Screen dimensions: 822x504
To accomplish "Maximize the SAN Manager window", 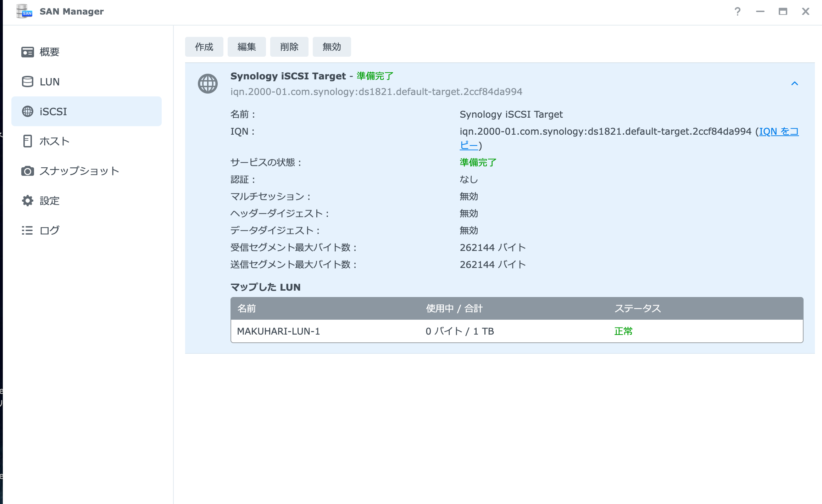I will pyautogui.click(x=783, y=12).
